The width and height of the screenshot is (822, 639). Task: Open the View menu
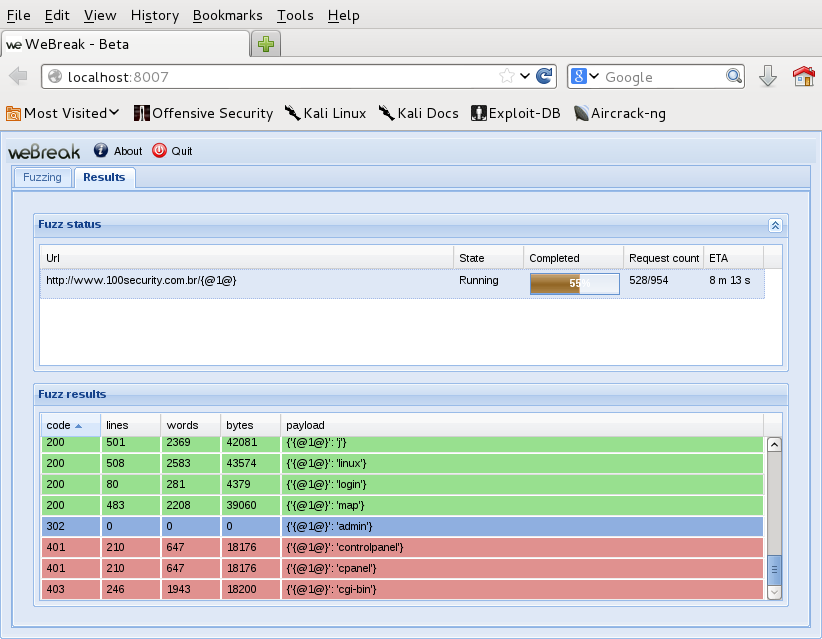(100, 16)
